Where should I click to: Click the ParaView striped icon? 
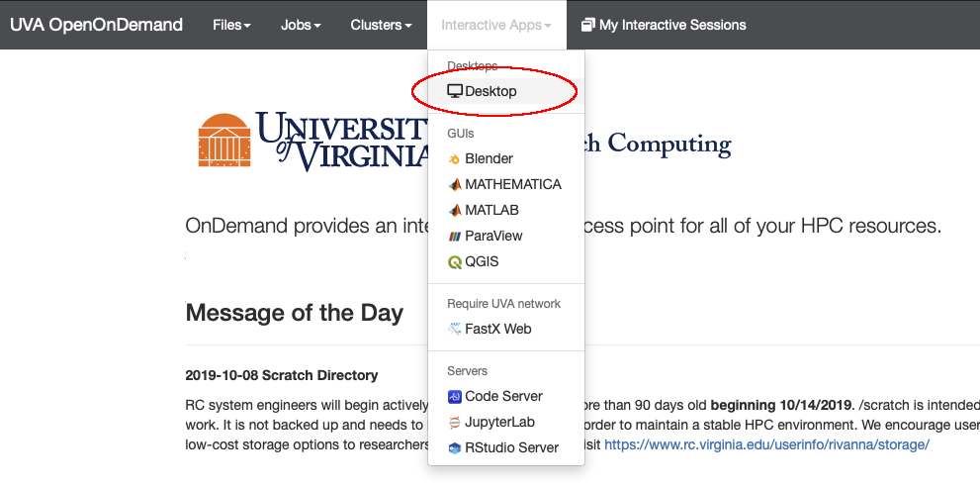[455, 236]
